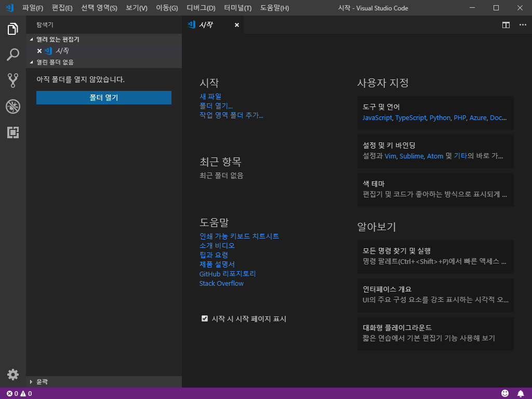
Task: Open the 편집(E) menu
Action: click(x=62, y=8)
